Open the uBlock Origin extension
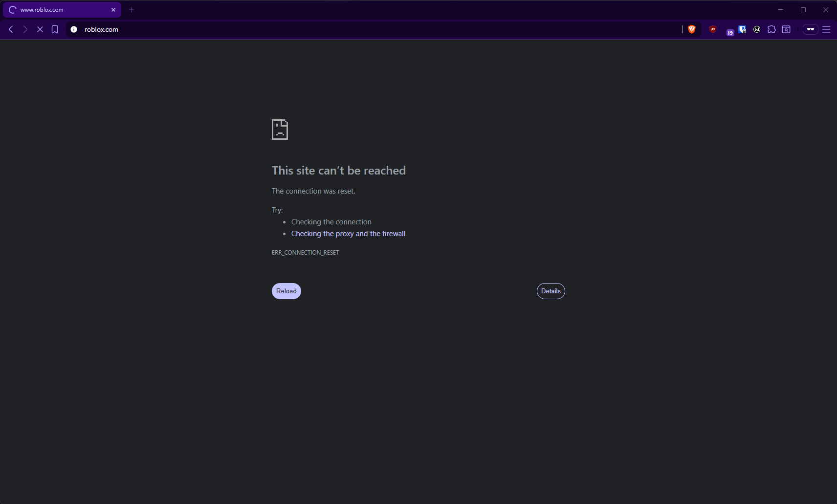Screen dimensions: 837x504 tap(713, 29)
